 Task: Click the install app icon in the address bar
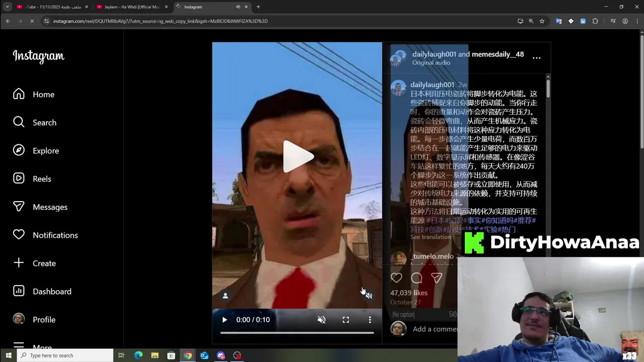[520, 21]
